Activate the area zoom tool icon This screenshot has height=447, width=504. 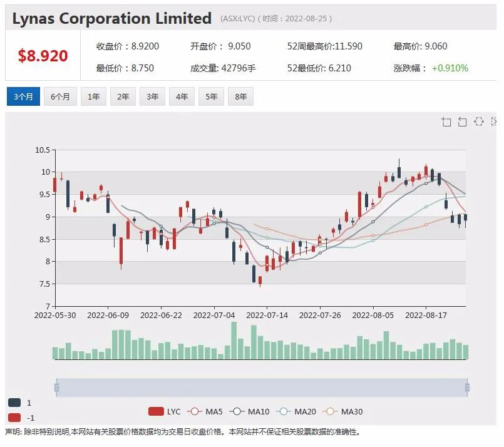coord(446,122)
